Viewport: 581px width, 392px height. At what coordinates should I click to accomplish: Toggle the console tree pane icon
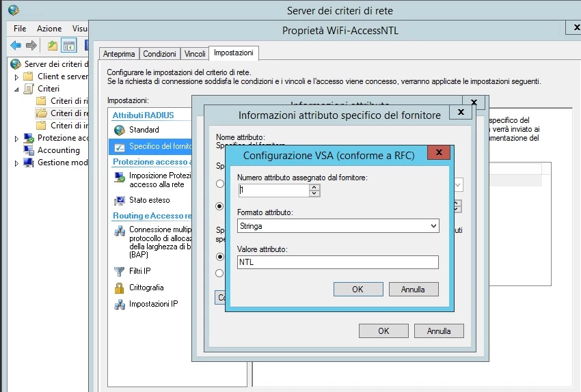click(69, 46)
